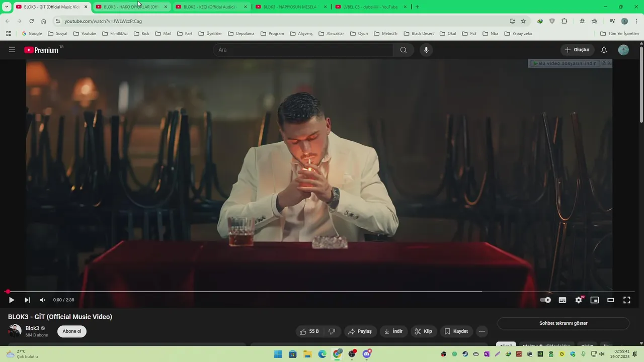This screenshot has height=362, width=644.
Task: Open Black Desert bookmarks folder
Action: tap(418, 34)
